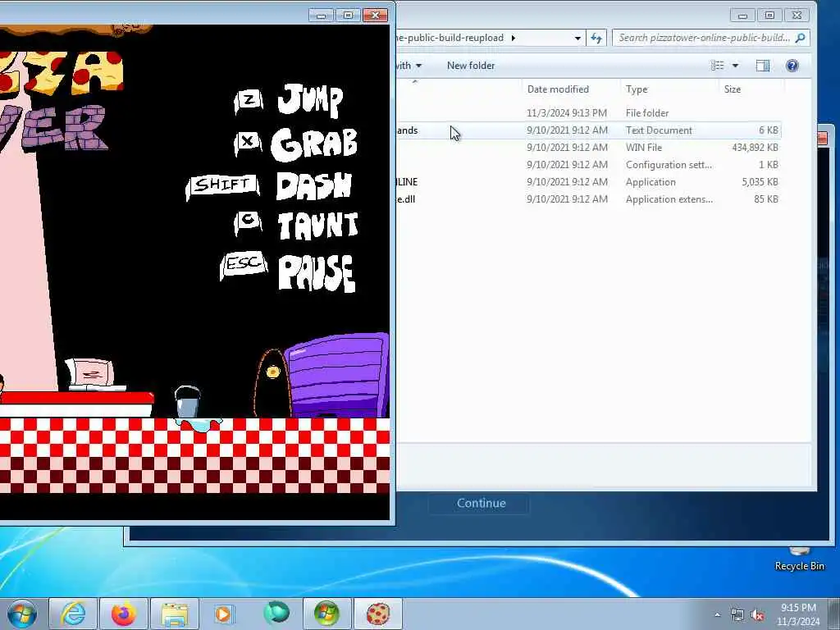Select the Configuration settings file row
Screen dimensions: 840x630
click(x=588, y=164)
